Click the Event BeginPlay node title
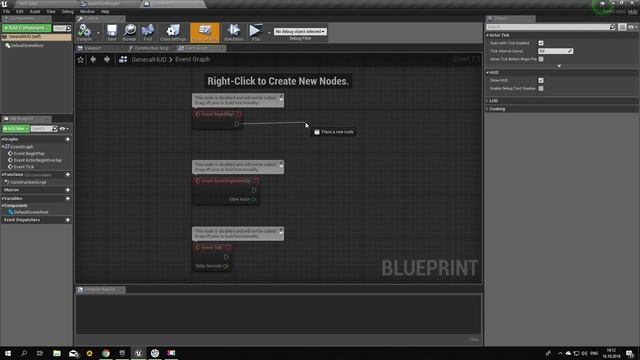Screen dimensions: 640x360 [x=217, y=114]
